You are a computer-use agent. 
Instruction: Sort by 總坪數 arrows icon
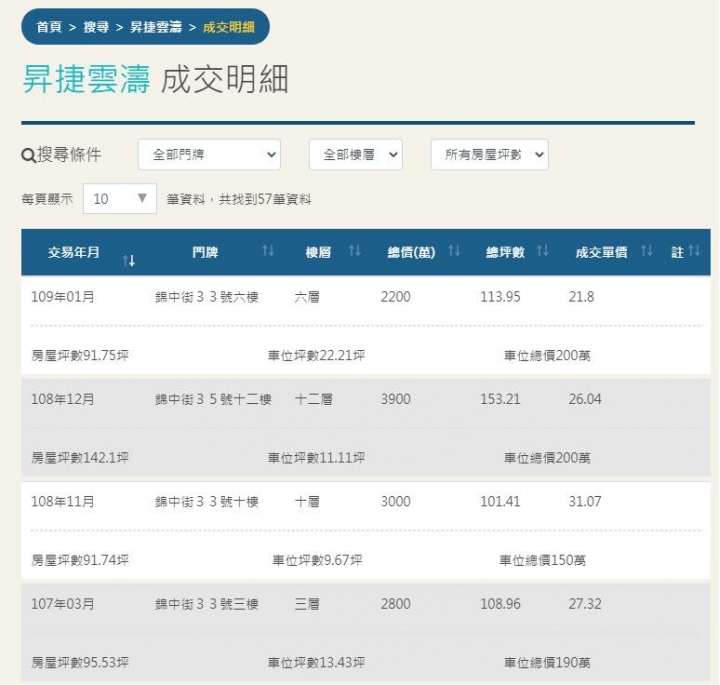[x=542, y=251]
